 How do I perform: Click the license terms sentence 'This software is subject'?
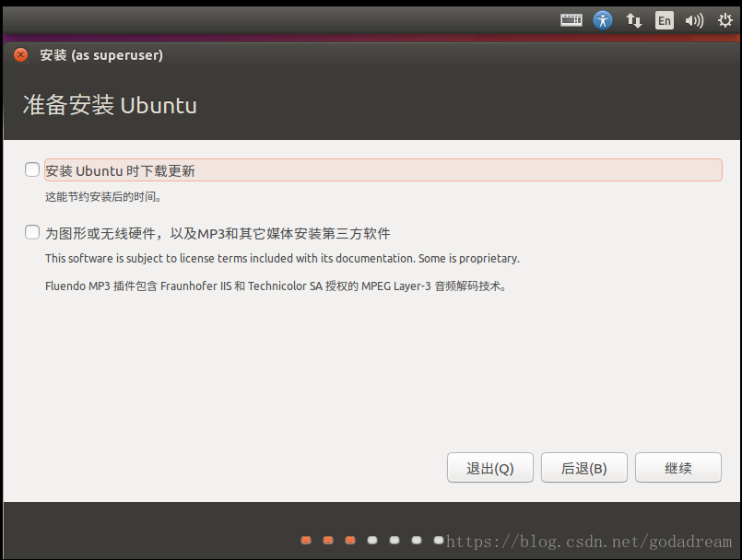pos(282,258)
